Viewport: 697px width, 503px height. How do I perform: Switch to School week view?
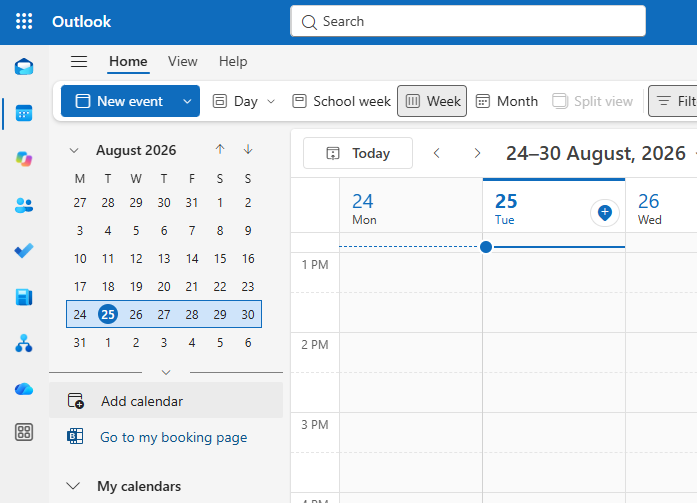click(x=341, y=101)
